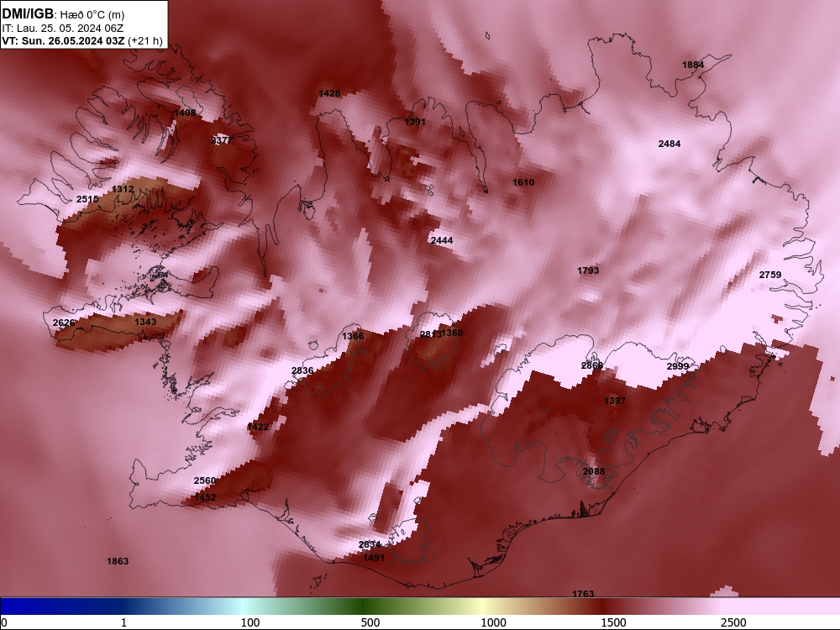Click the map value 1422

pos(258,427)
